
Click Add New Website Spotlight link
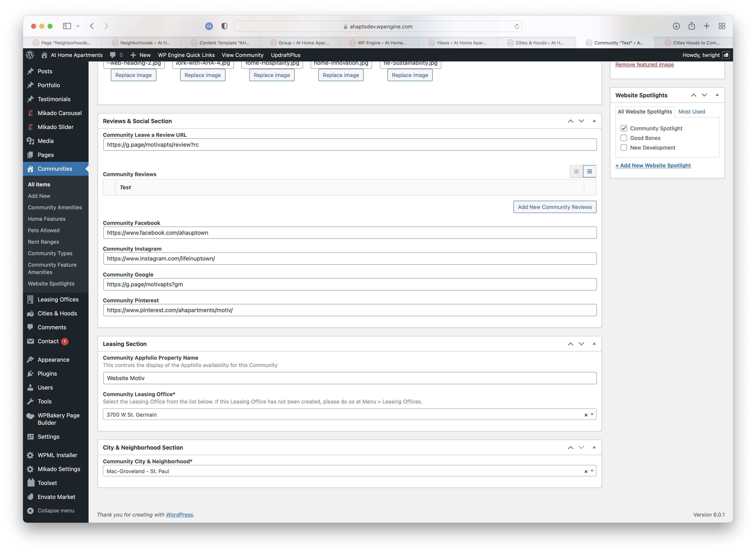click(653, 166)
